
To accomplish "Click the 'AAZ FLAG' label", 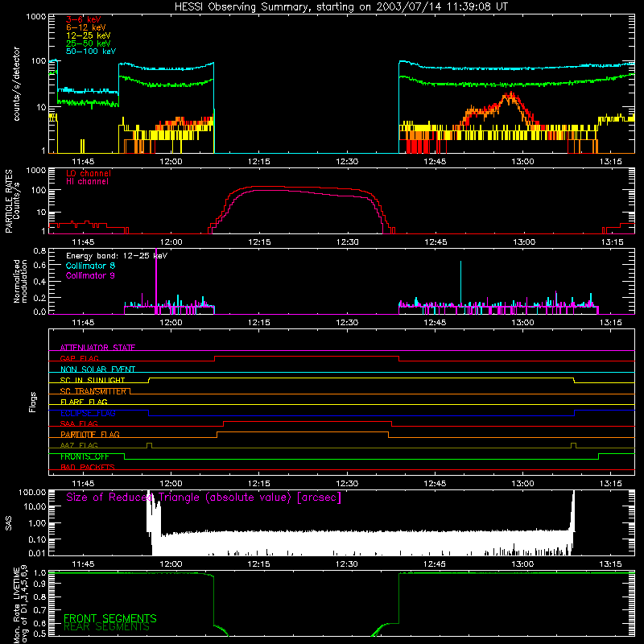I will (79, 445).
